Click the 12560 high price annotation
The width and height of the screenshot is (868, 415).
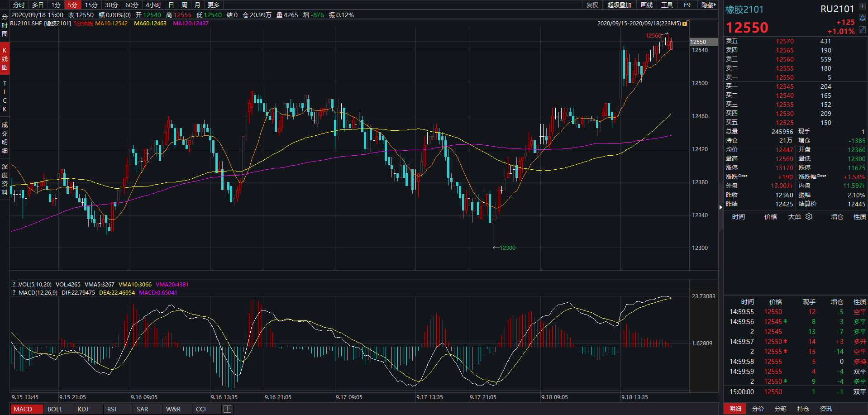pyautogui.click(x=653, y=36)
